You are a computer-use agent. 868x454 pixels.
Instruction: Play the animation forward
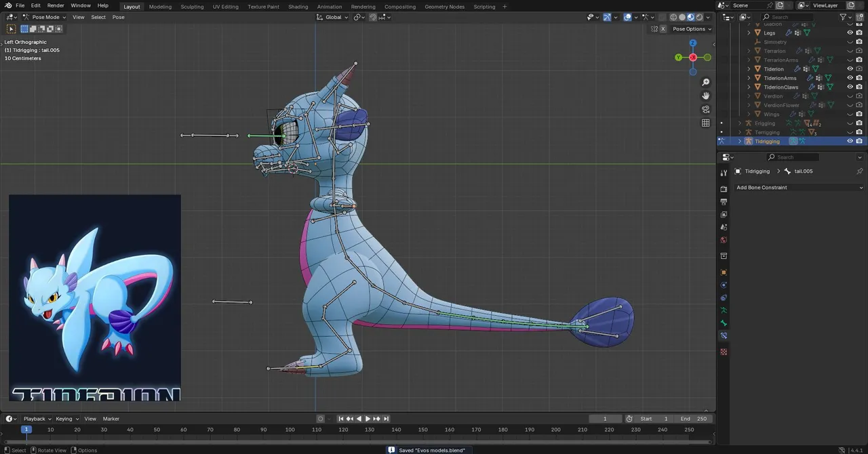368,419
